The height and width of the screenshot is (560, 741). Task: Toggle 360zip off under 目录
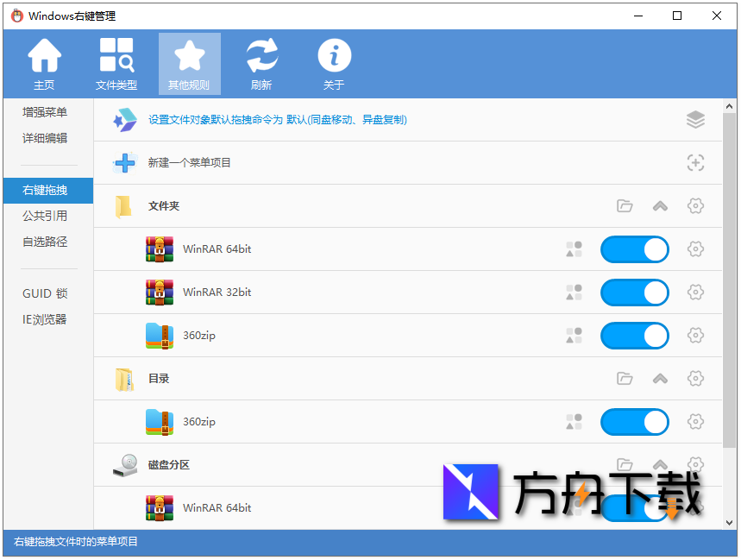click(635, 422)
